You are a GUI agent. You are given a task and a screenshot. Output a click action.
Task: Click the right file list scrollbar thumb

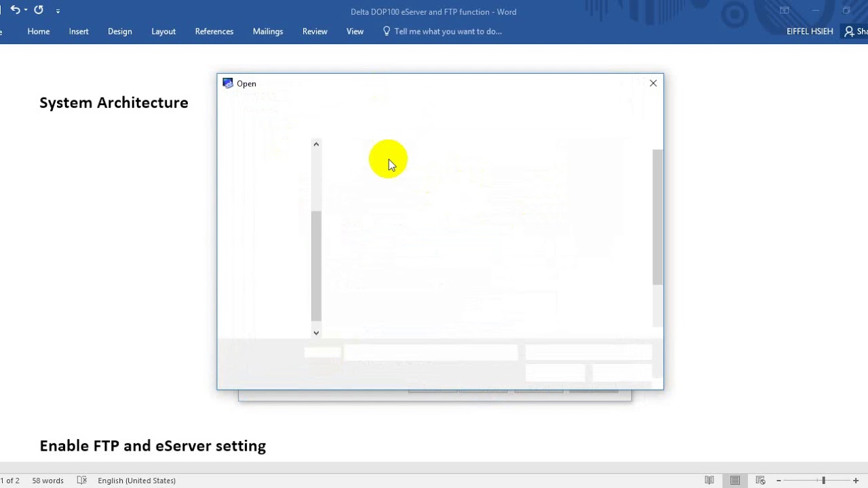tap(657, 217)
